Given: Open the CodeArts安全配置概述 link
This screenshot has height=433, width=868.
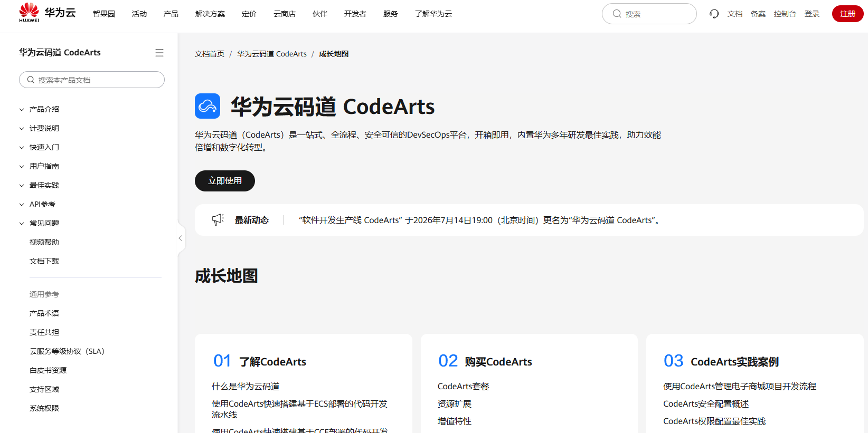Looking at the screenshot, I should tap(706, 404).
